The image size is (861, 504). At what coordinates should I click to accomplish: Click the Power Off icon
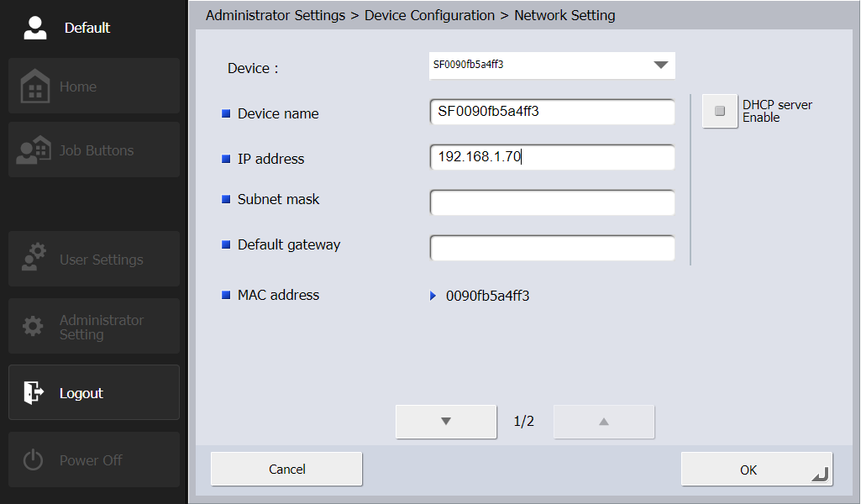click(33, 460)
